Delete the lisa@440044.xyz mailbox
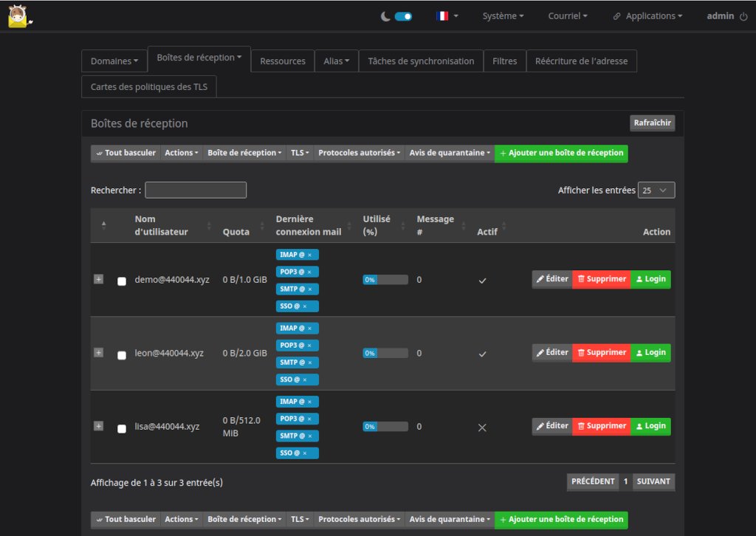 pyautogui.click(x=601, y=426)
